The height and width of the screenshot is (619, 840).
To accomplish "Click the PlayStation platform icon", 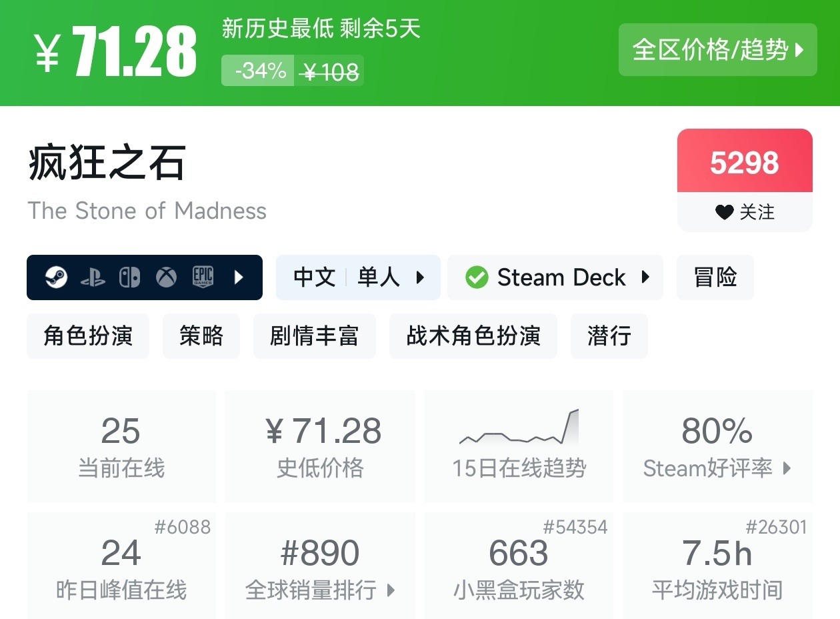I will [93, 277].
